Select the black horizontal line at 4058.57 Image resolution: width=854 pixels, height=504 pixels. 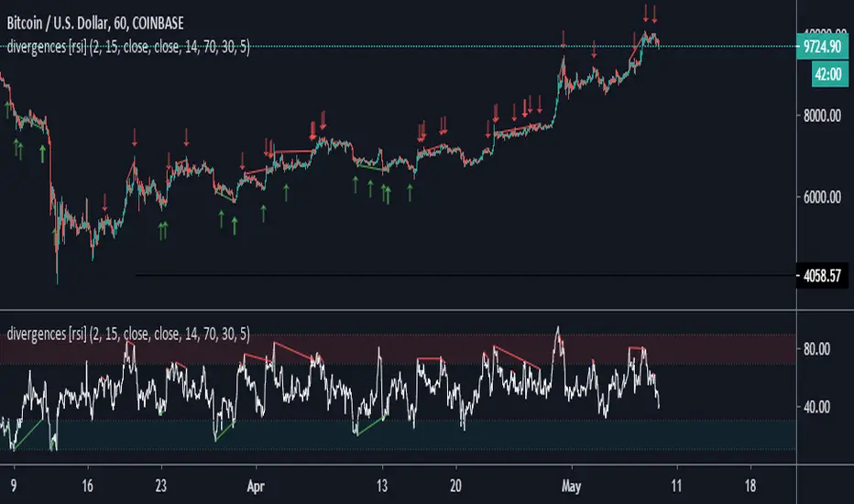[x=465, y=276]
